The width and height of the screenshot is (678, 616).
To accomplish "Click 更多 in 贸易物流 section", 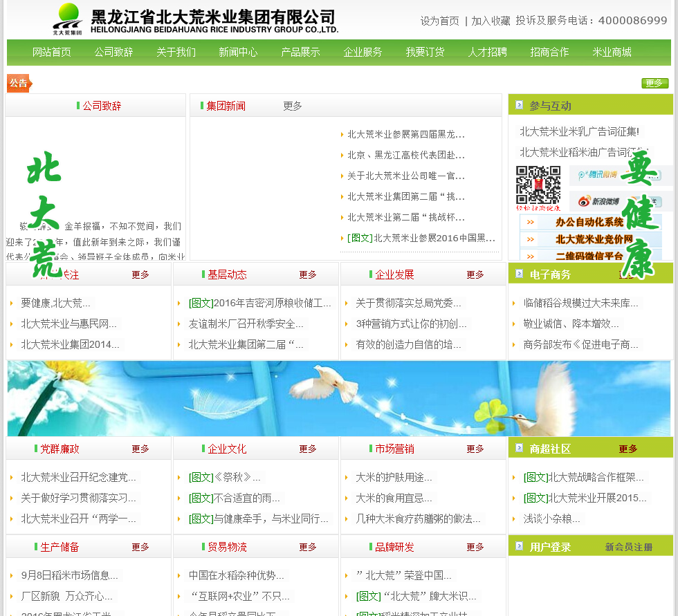I will point(308,548).
